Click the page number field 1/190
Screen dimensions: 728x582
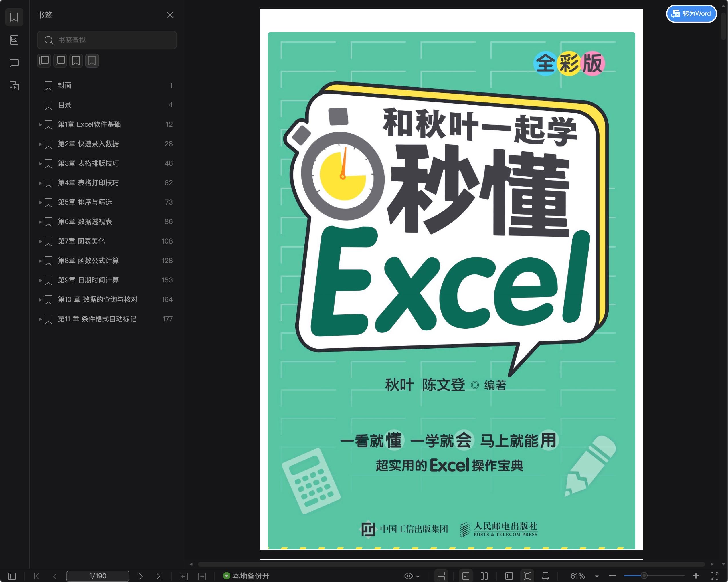98,576
